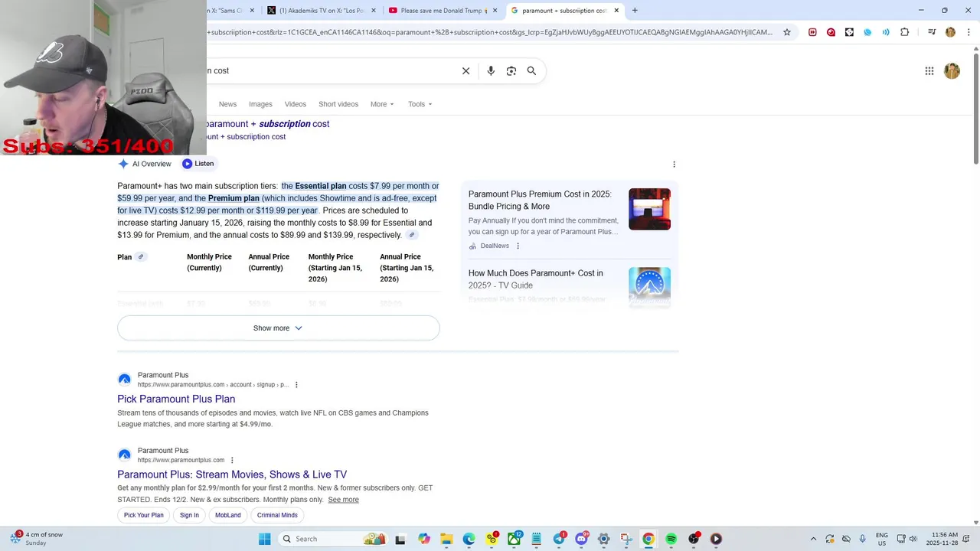
Task: Open the clock showing 11:56 AM
Action: point(941,539)
